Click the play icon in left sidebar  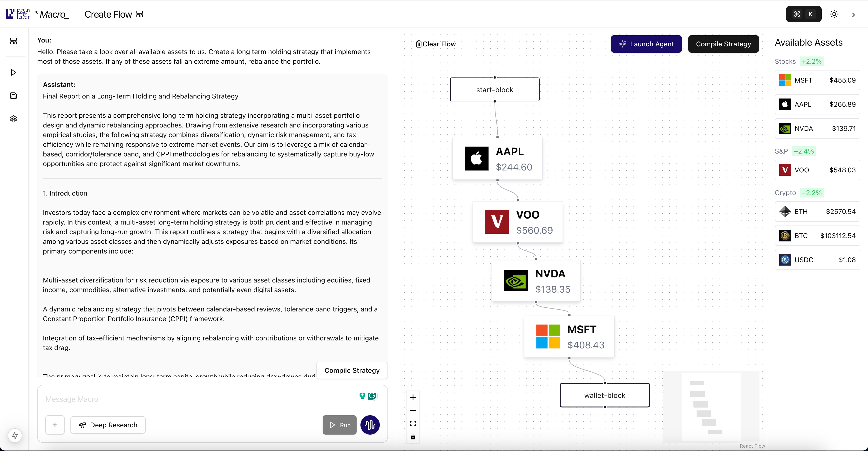tap(14, 72)
